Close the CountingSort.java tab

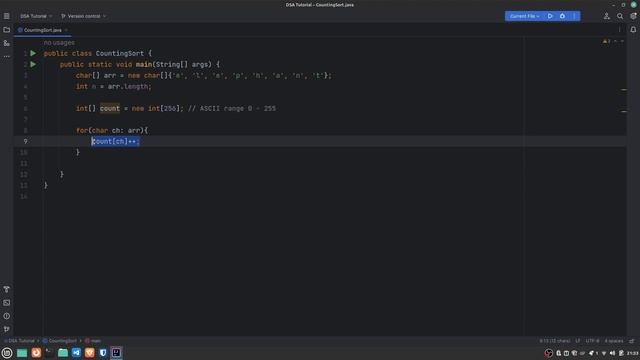(66, 30)
